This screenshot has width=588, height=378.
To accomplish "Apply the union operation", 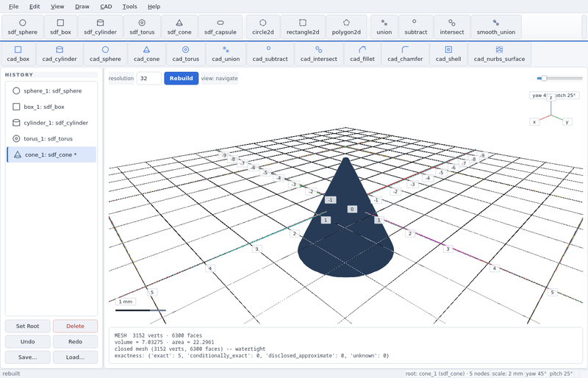I will (x=384, y=27).
